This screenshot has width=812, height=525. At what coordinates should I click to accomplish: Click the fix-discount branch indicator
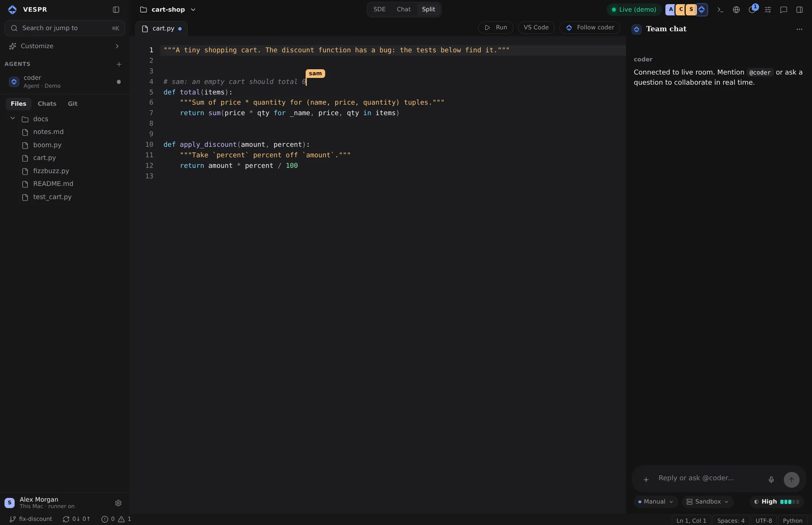tap(31, 519)
